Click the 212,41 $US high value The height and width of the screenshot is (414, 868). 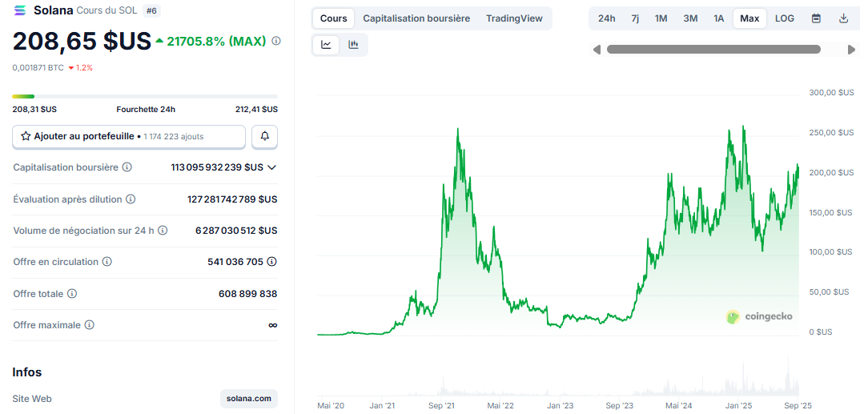pyautogui.click(x=256, y=109)
